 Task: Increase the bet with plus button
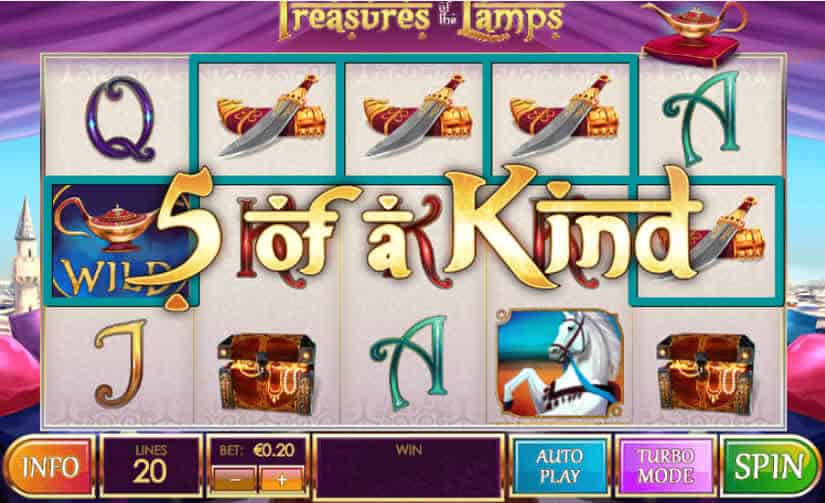point(281,479)
